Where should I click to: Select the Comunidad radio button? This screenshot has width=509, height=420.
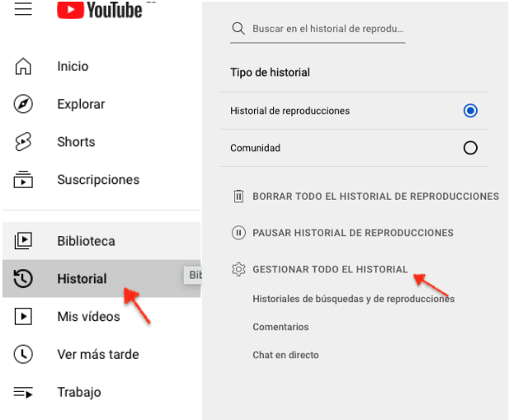point(470,148)
